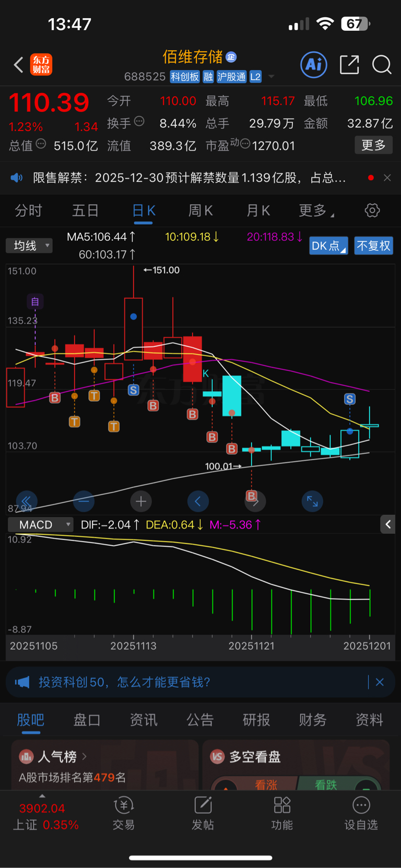Open the 限售解禁 notice text
This screenshot has height=868, width=401.
[x=189, y=178]
